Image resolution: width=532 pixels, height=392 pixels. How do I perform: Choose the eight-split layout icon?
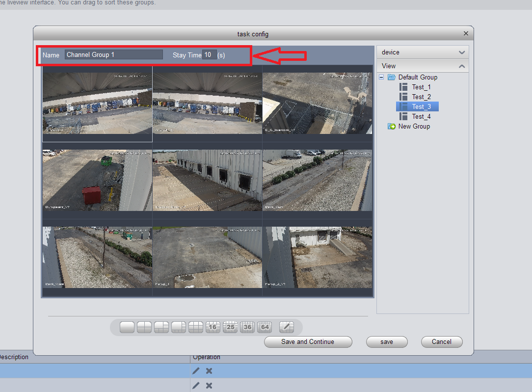[x=179, y=327]
